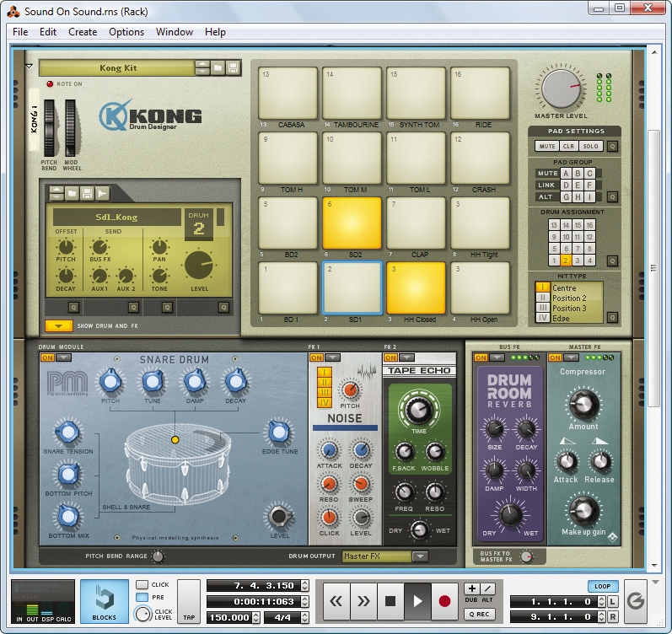The width and height of the screenshot is (672, 634).
Task: Click the play transport button
Action: [417, 601]
